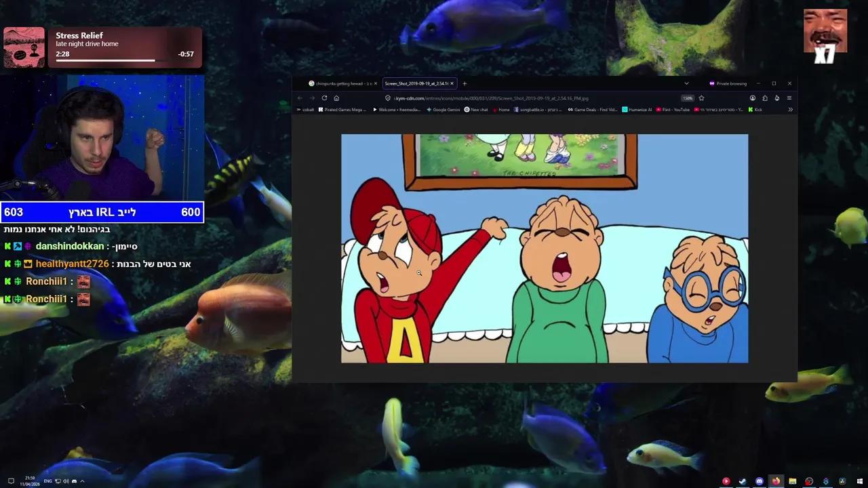Open the extensions puzzle icon

click(x=765, y=98)
